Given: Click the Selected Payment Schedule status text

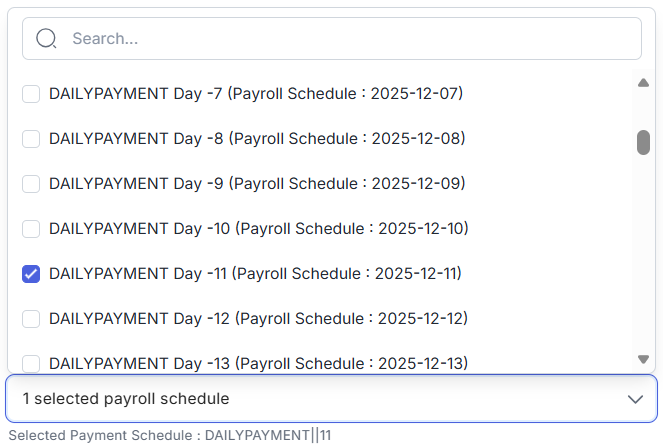Looking at the screenshot, I should point(170,435).
